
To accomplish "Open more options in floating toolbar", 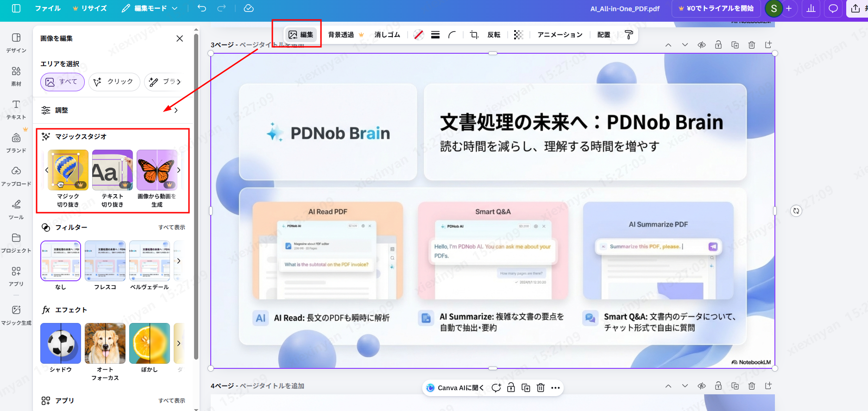I will (x=555, y=388).
